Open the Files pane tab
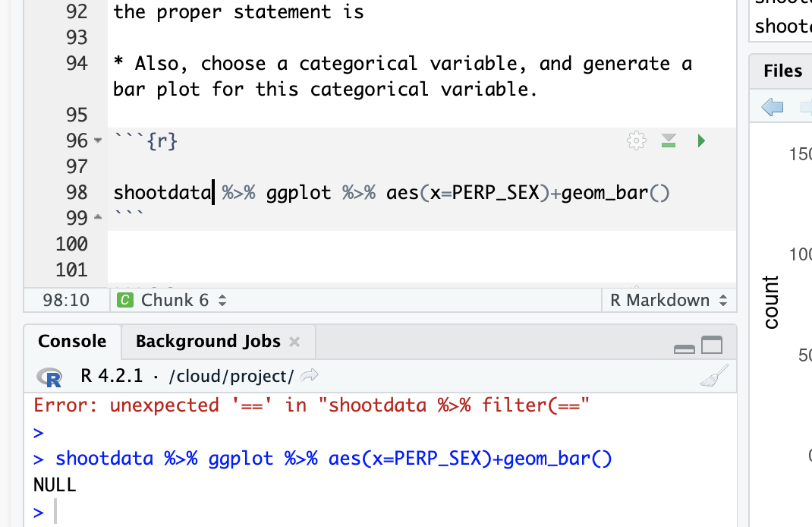This screenshot has width=812, height=527. pyautogui.click(x=782, y=71)
